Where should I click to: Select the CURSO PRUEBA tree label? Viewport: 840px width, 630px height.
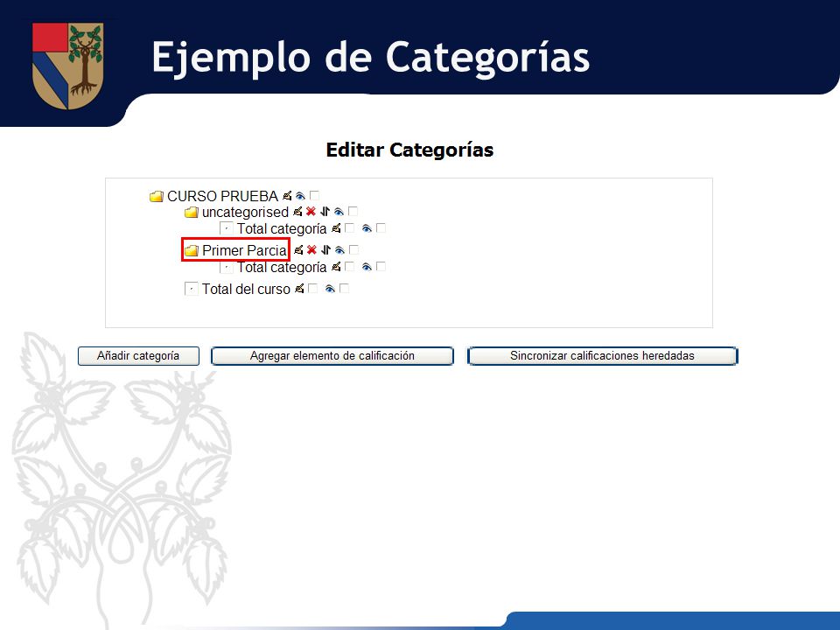click(222, 196)
